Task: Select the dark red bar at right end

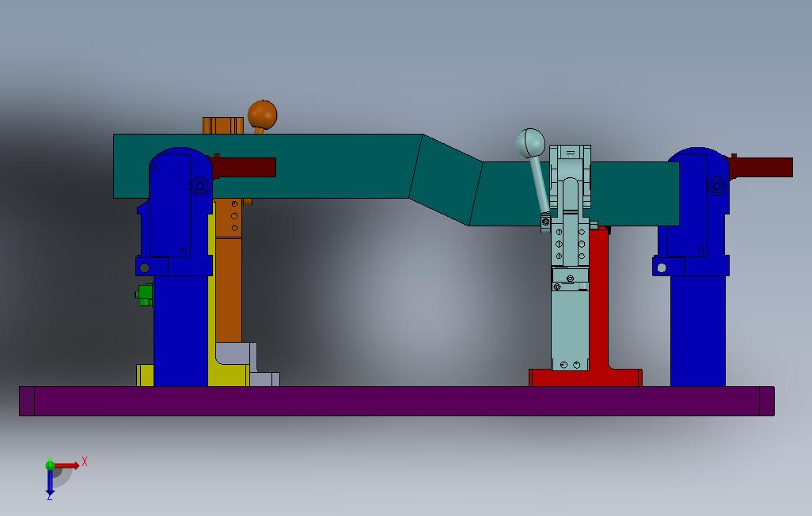Action: point(761,167)
